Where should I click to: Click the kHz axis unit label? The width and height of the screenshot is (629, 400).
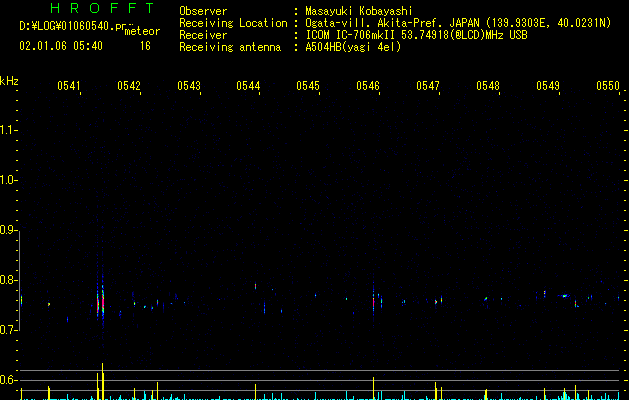[x=9, y=81]
